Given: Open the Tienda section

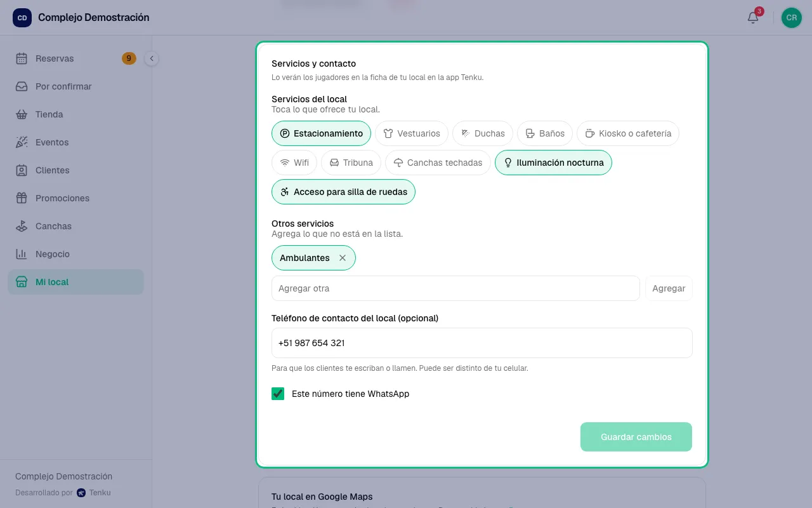Looking at the screenshot, I should pos(76,114).
